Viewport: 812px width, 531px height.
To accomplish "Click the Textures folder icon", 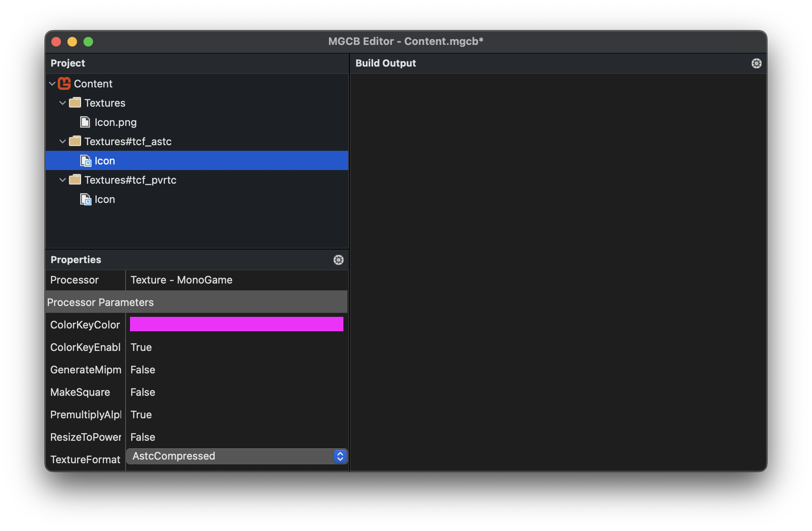I will [x=75, y=103].
